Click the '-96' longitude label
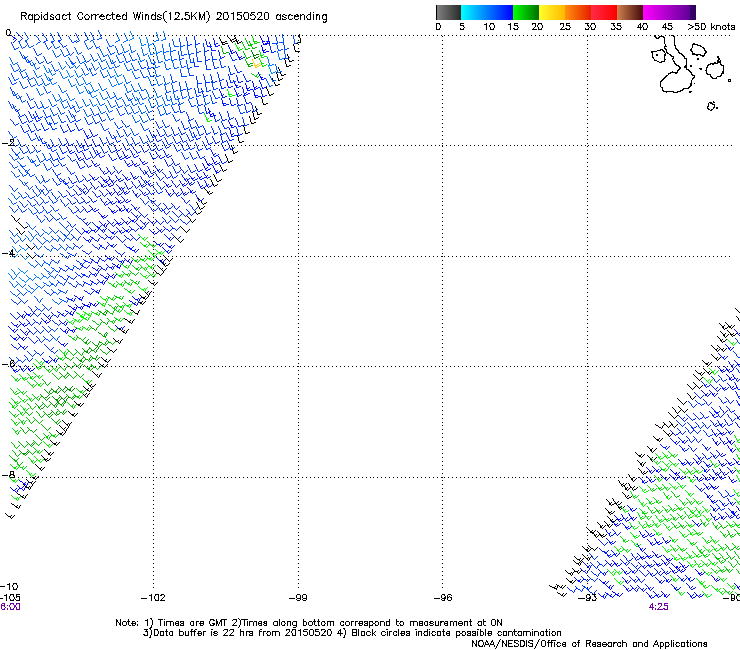Image resolution: width=740 pixels, height=650 pixels. pos(443,598)
